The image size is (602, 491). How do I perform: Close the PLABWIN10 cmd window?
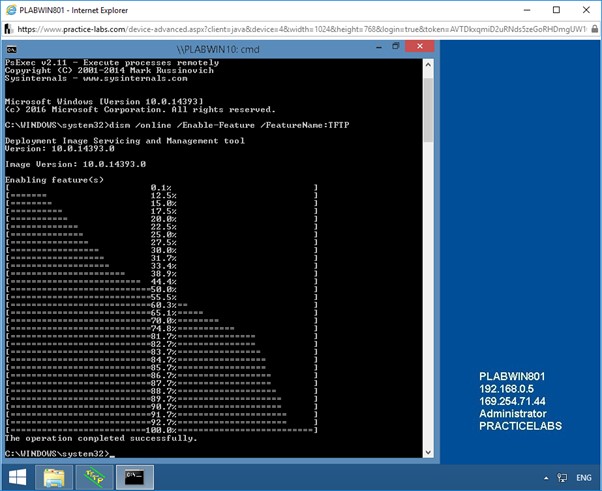coord(420,46)
